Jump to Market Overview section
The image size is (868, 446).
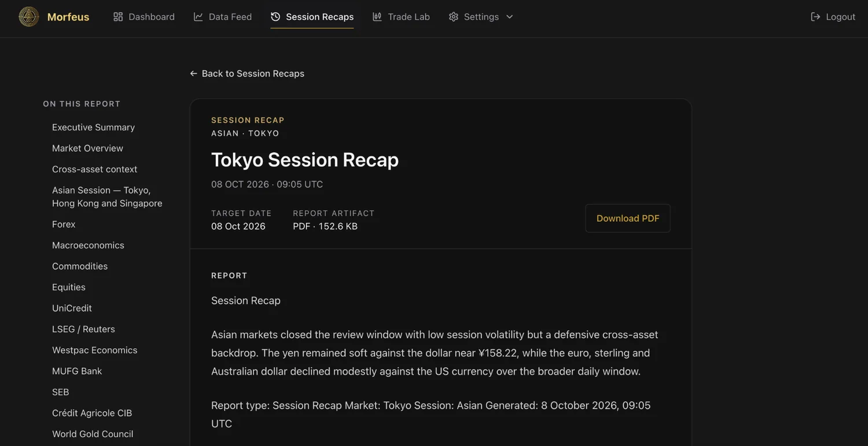88,148
